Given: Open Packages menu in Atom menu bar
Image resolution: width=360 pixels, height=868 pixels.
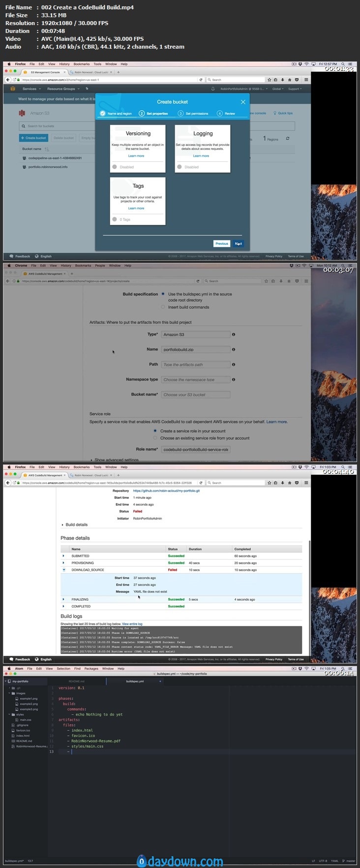Looking at the screenshot, I should (91, 668).
